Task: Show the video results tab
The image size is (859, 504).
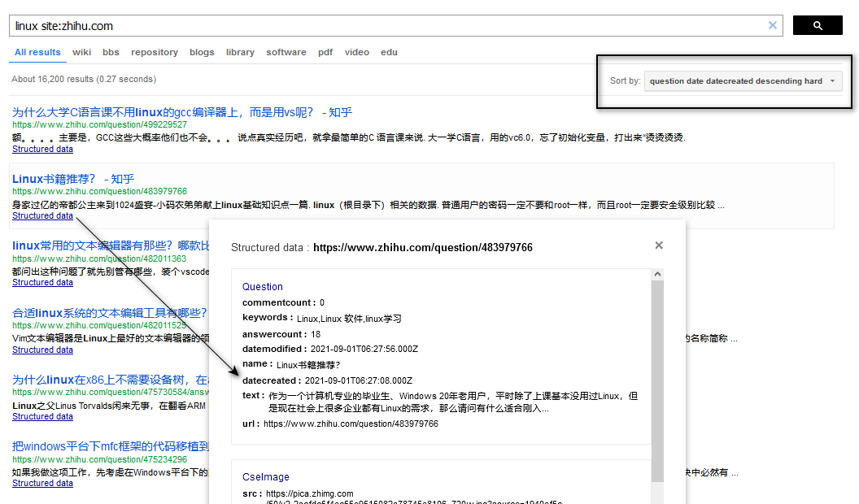Action: tap(356, 52)
